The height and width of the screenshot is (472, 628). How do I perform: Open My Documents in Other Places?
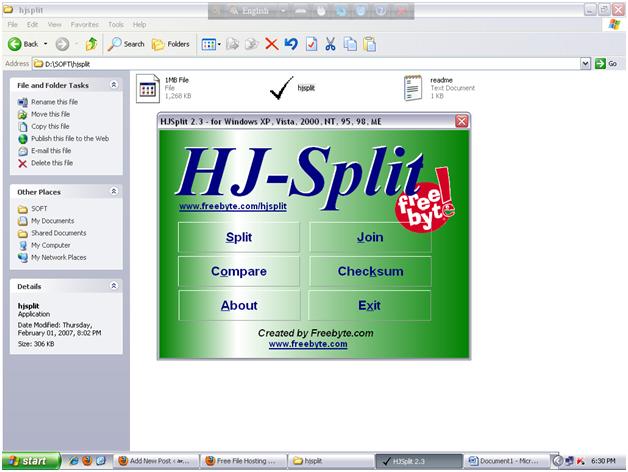point(46,221)
